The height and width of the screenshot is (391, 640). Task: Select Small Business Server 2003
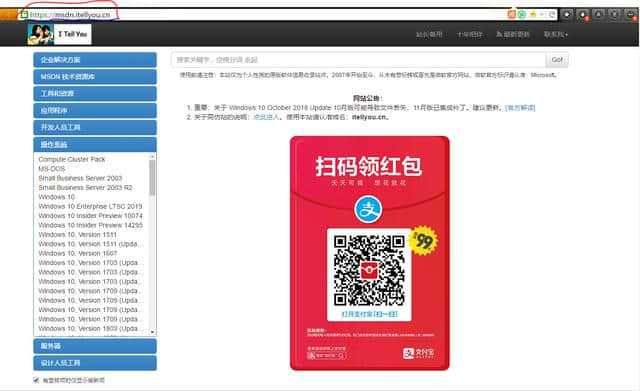[x=80, y=178]
